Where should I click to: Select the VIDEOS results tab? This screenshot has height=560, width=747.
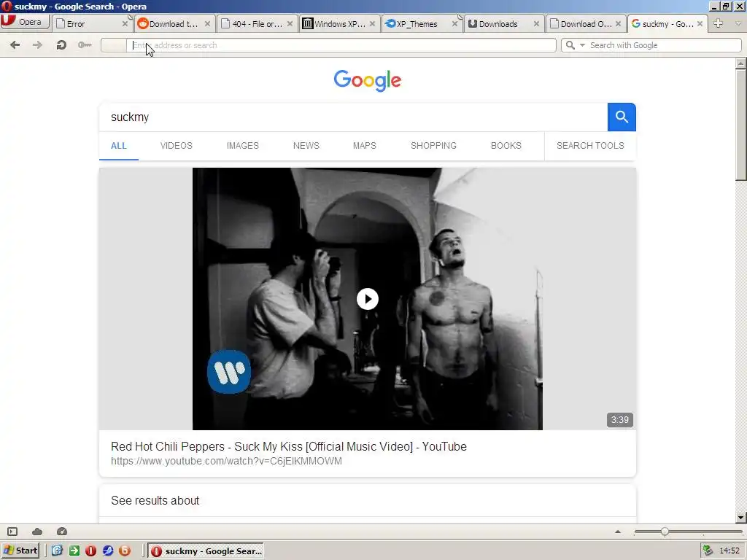coord(177,146)
